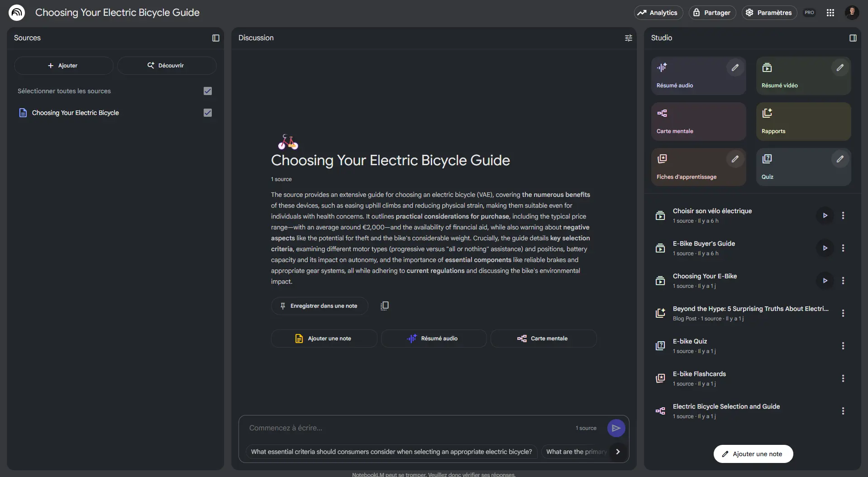Screen dimensions: 868x477
Task: Click the Partager button
Action: pyautogui.click(x=712, y=13)
